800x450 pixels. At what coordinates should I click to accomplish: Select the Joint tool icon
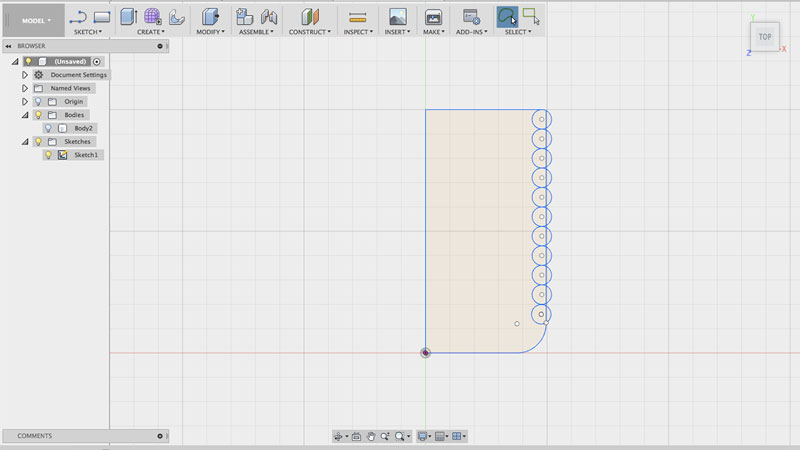[x=269, y=17]
